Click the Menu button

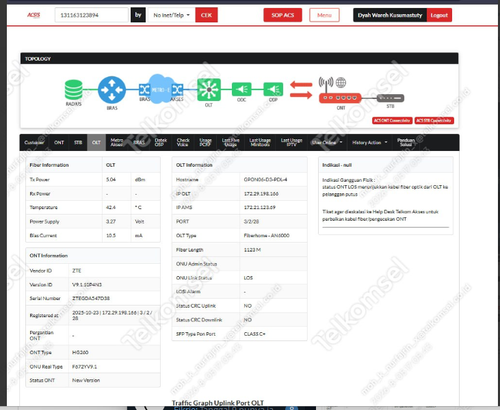point(324,15)
